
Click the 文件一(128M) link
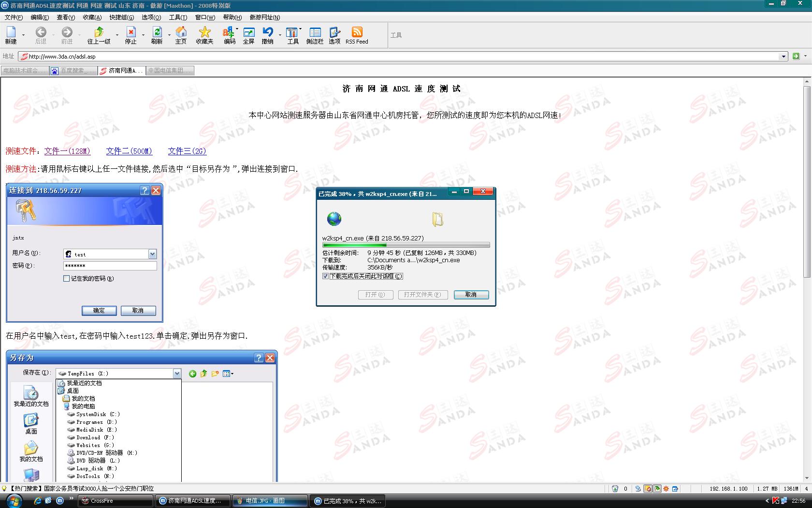pyautogui.click(x=68, y=151)
